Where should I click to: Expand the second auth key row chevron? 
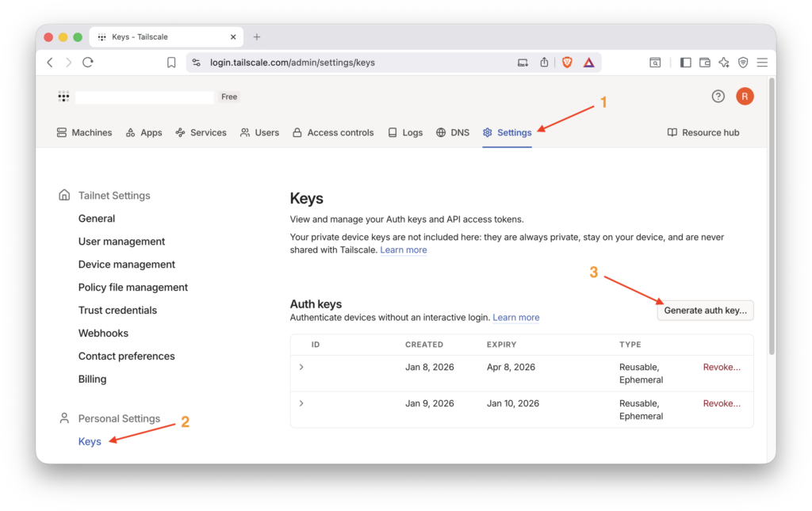coord(301,403)
